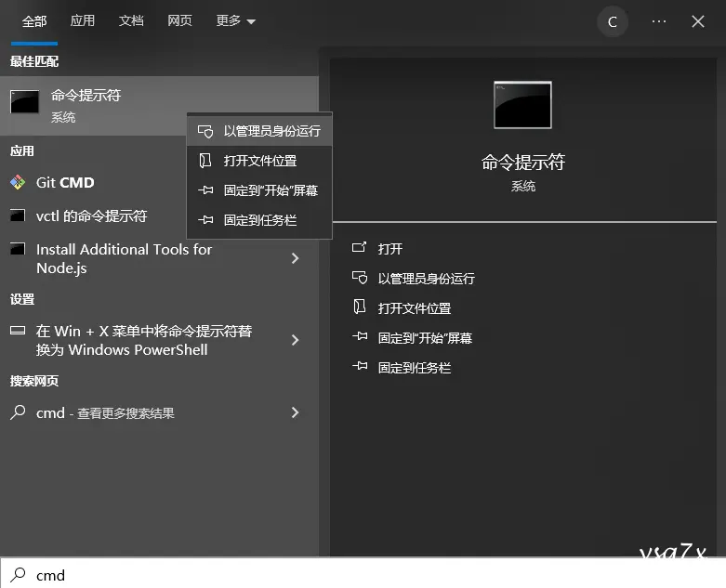Click the open icon beside 打开

click(360, 247)
